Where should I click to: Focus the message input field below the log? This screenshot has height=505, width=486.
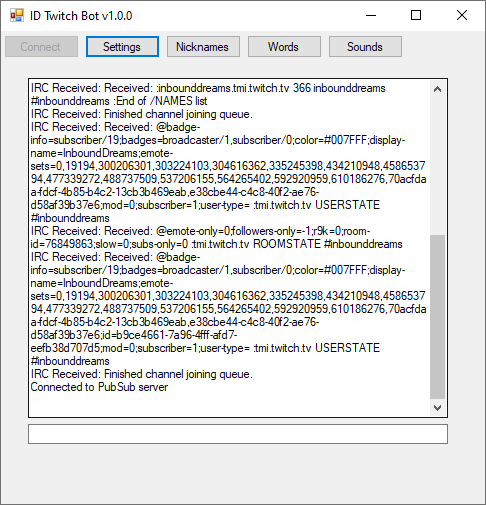coord(238,434)
